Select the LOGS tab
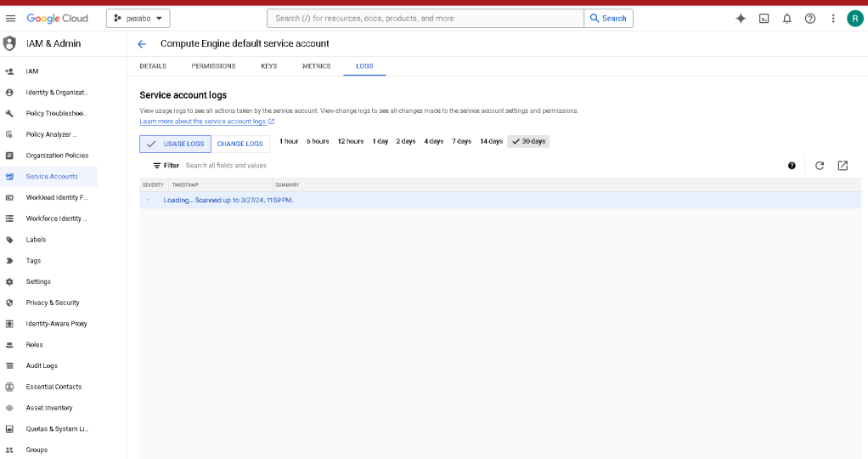Viewport: 868px width, 459px height. (x=364, y=66)
